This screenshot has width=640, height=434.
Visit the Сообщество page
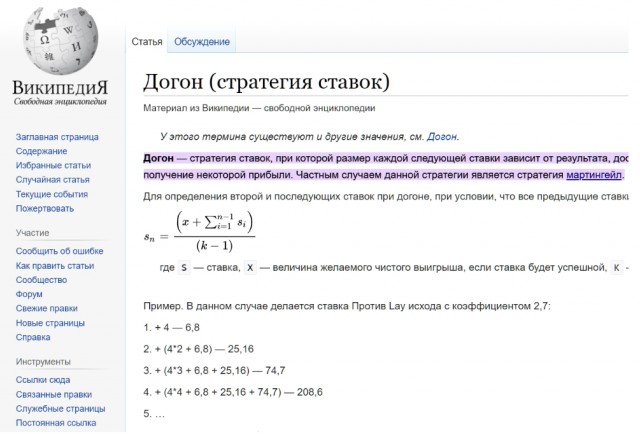(x=42, y=281)
